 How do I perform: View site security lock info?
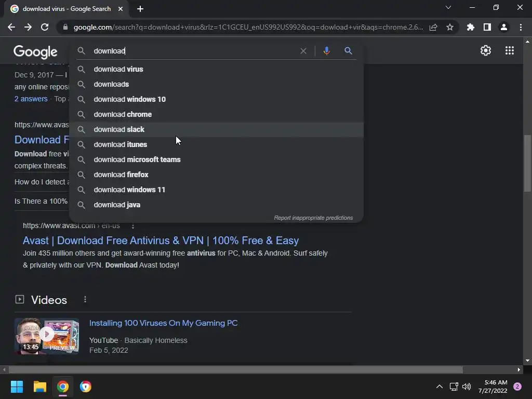pos(65,27)
